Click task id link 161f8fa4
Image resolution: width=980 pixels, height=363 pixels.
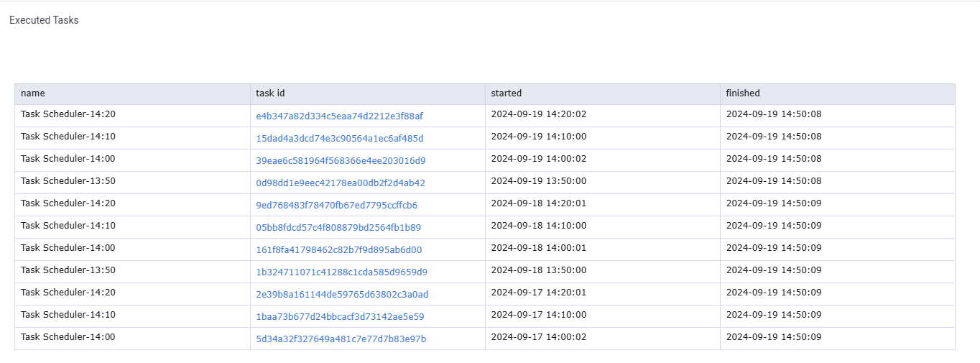point(338,250)
